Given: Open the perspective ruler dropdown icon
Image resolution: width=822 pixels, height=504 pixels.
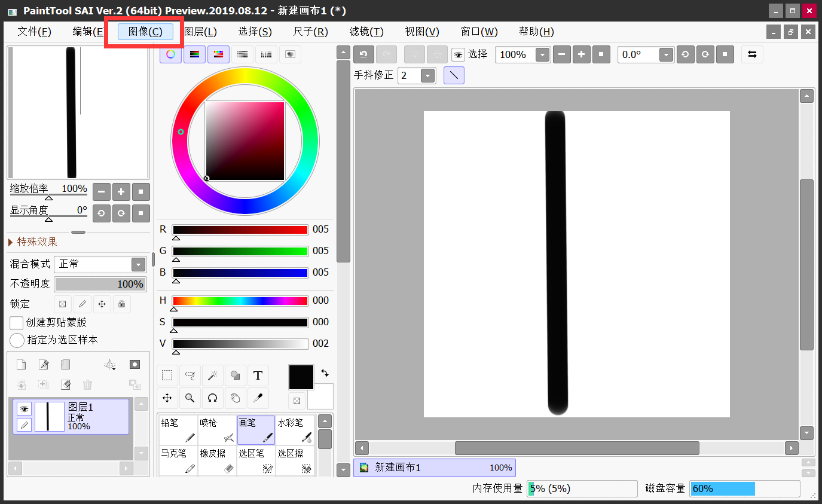Looking at the screenshot, I should 109,365.
